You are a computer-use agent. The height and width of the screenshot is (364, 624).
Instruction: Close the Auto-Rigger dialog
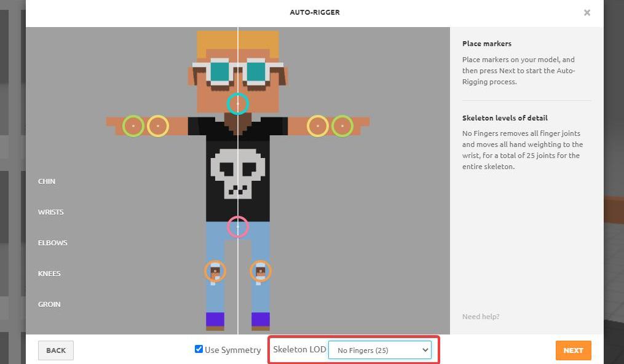point(587,12)
